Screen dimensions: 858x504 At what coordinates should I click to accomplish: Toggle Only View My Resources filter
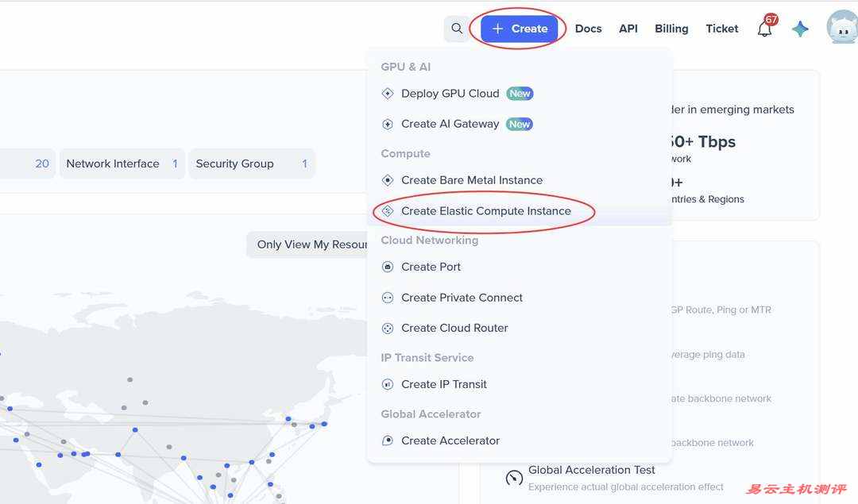pyautogui.click(x=311, y=244)
